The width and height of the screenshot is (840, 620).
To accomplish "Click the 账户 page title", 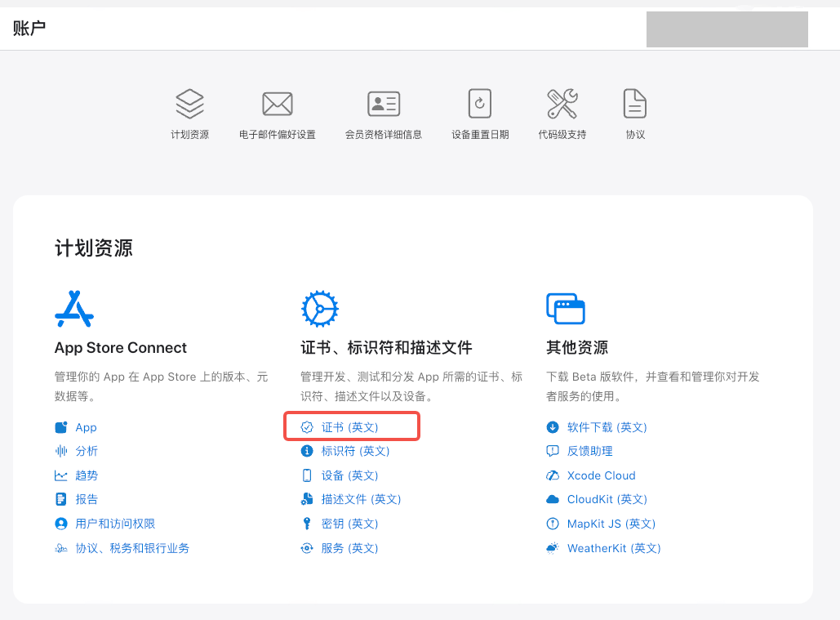I will 29,28.
